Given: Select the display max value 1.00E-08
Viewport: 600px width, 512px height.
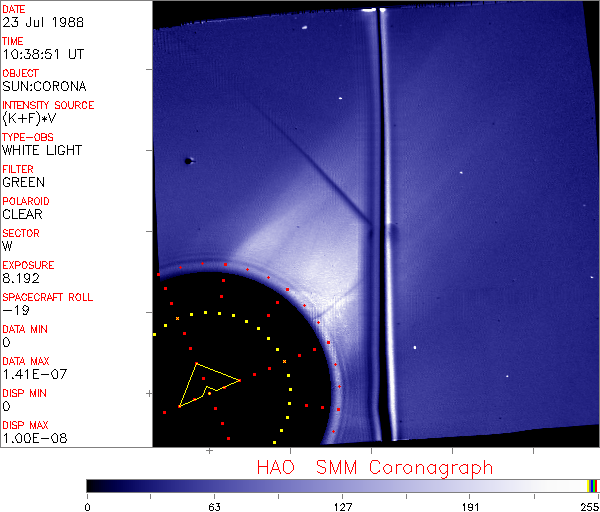Looking at the screenshot, I should (35, 438).
